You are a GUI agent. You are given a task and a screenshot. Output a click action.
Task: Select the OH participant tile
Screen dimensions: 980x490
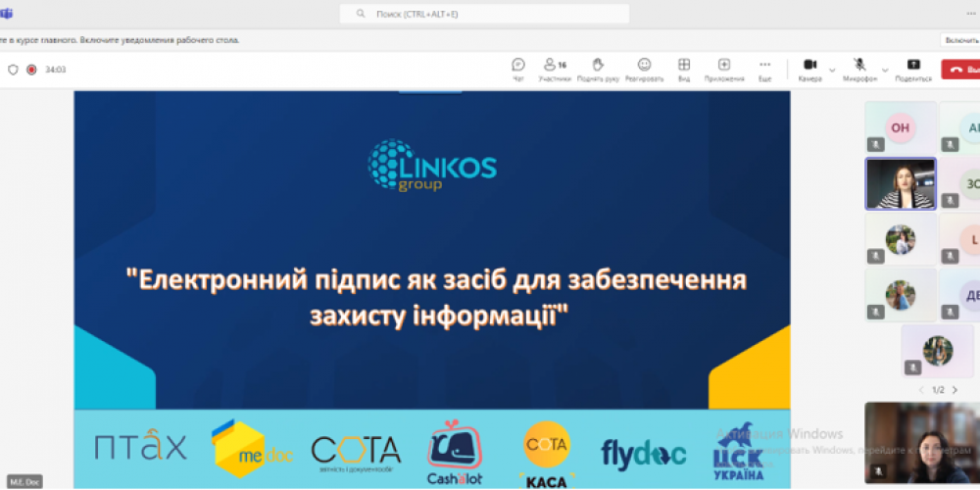(x=900, y=127)
